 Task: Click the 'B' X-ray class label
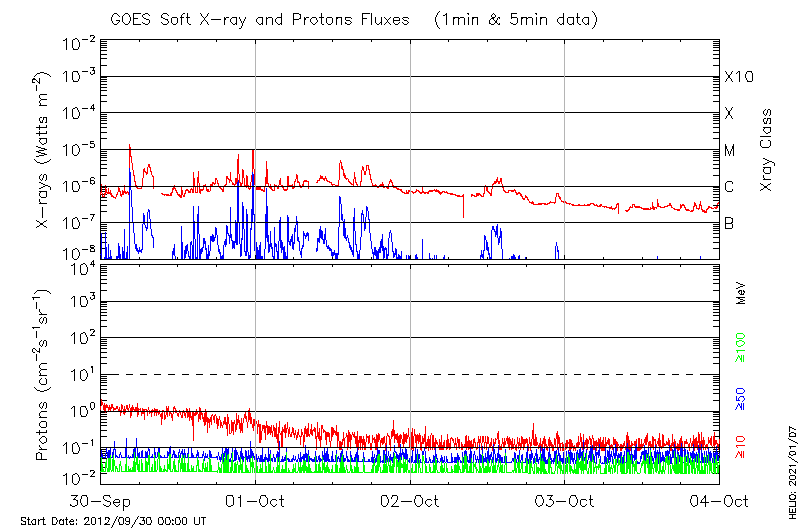tap(729, 224)
